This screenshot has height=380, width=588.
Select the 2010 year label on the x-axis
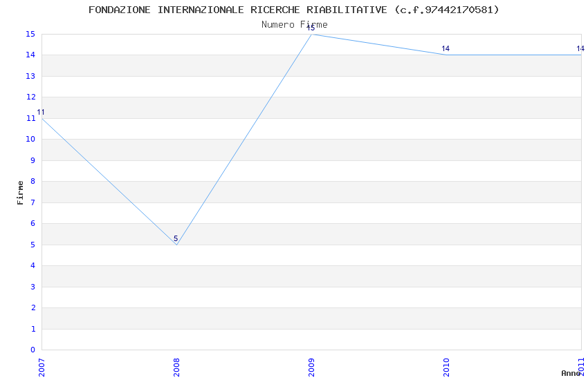pos(446,368)
